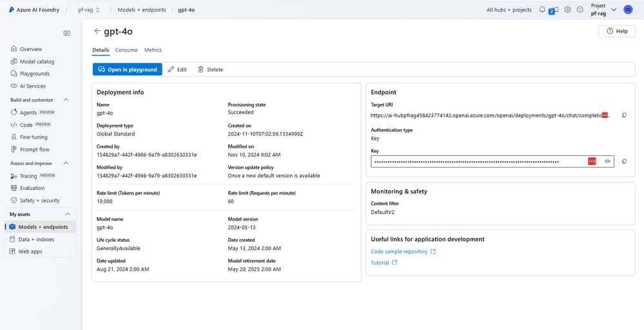Open the settings gear icon

pos(567,10)
